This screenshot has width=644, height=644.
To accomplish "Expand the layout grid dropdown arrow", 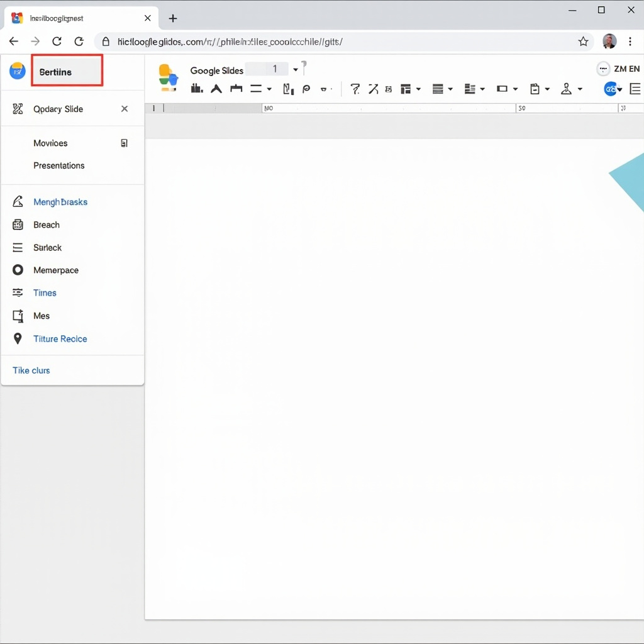I will coord(418,89).
